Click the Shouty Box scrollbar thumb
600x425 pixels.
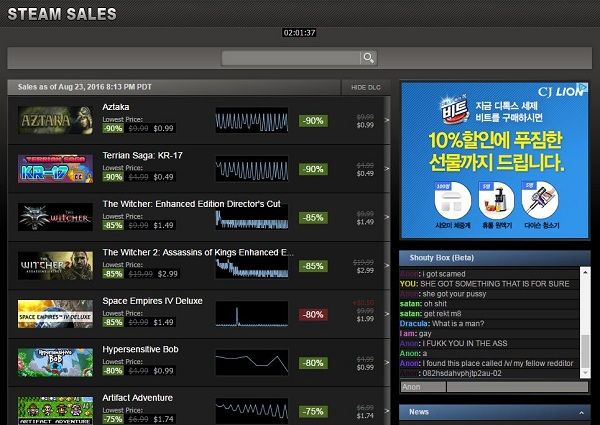(x=585, y=351)
